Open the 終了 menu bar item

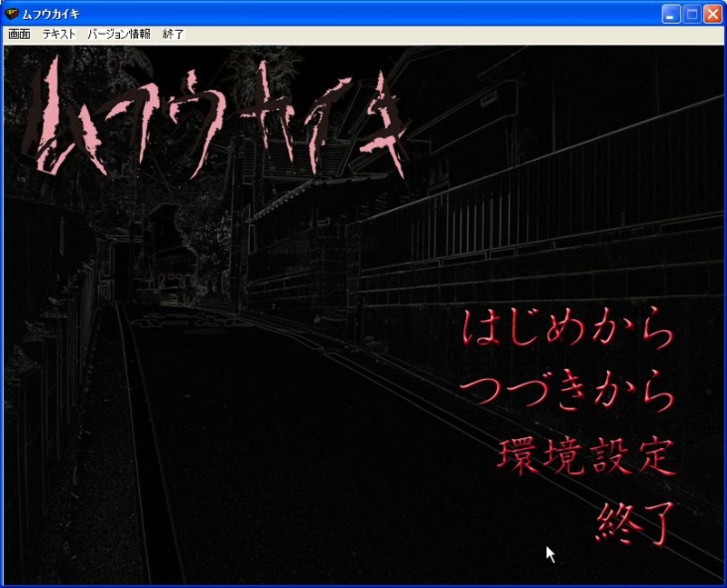coord(173,35)
